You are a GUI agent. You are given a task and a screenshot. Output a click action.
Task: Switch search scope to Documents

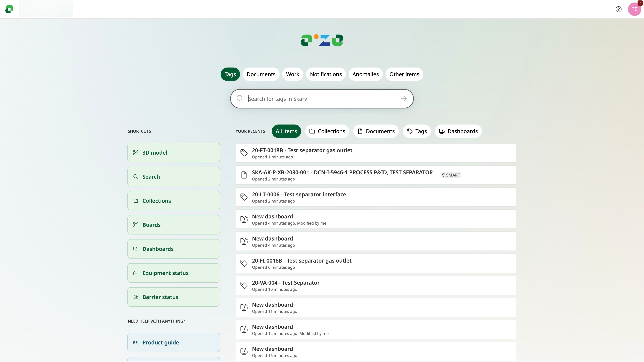(261, 74)
